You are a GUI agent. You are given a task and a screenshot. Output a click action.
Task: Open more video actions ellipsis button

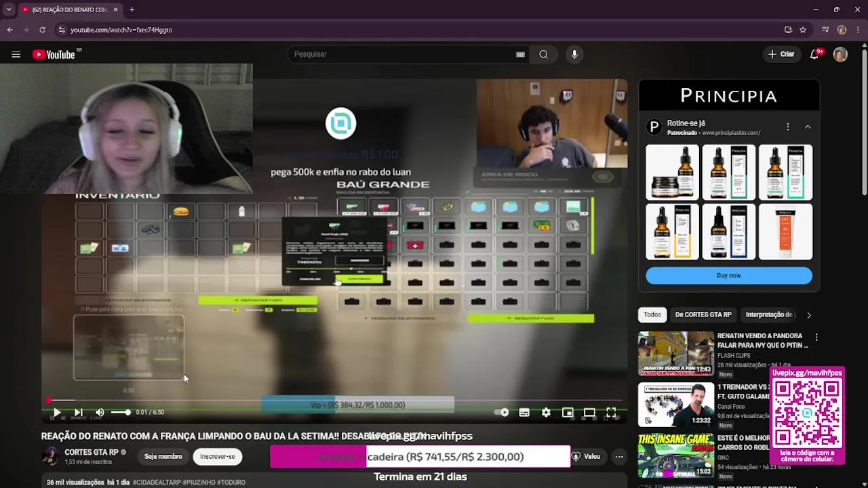pos(619,457)
